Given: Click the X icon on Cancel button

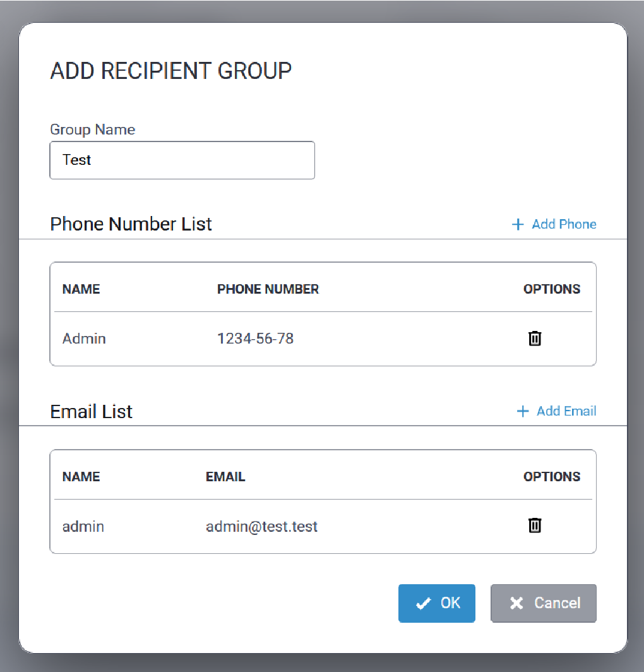Looking at the screenshot, I should [x=516, y=604].
